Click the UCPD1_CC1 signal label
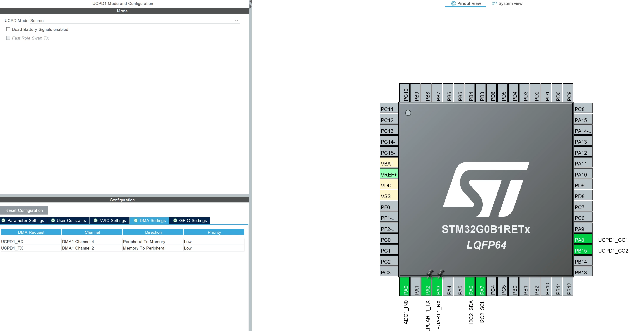Image resolution: width=644 pixels, height=331 pixels. (613, 240)
